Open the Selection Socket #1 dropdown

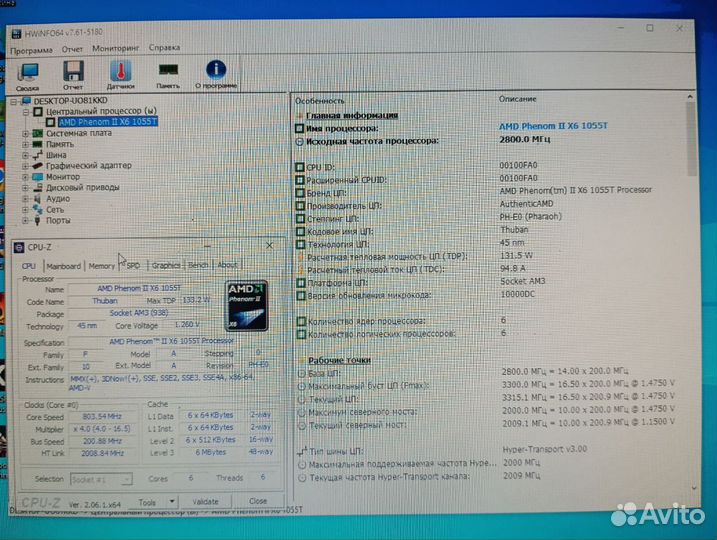click(x=101, y=480)
